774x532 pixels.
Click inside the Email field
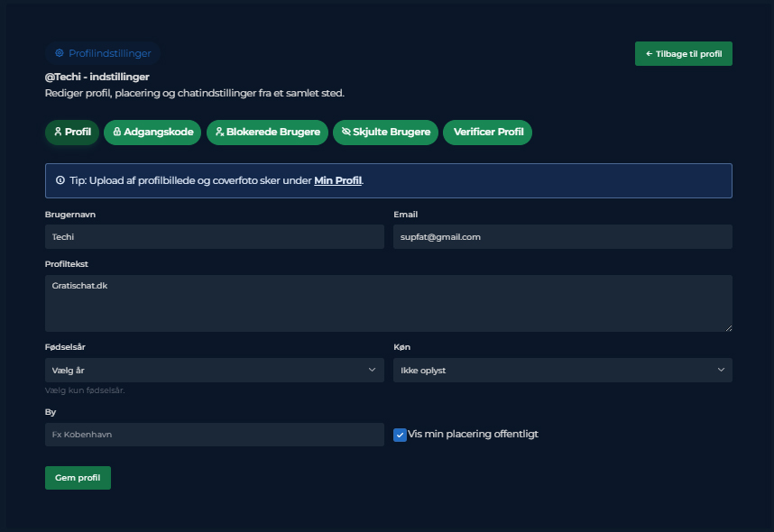pyautogui.click(x=562, y=236)
